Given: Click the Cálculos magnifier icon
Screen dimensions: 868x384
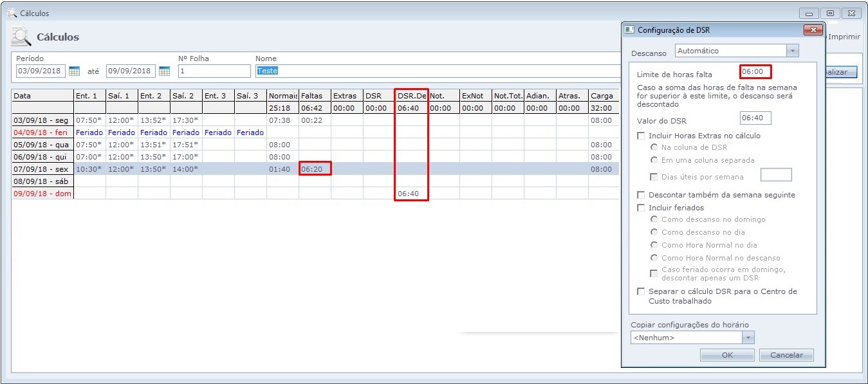Looking at the screenshot, I should point(21,37).
